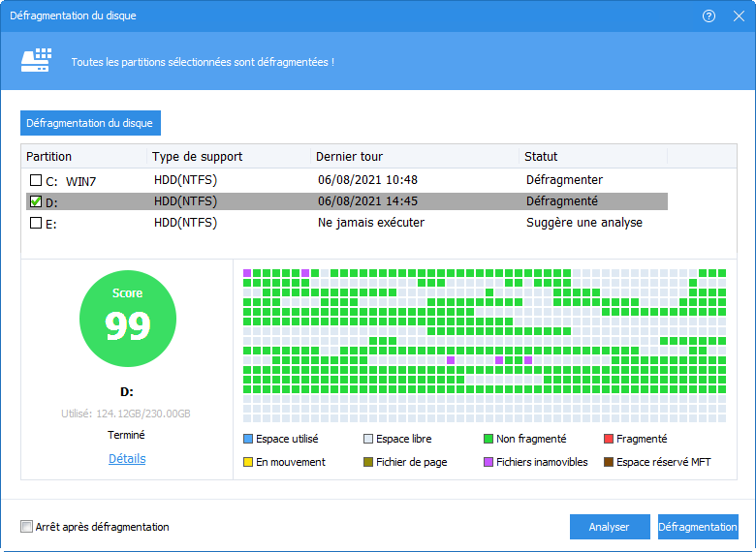
Task: Start the Défragmentation button
Action: click(x=698, y=527)
